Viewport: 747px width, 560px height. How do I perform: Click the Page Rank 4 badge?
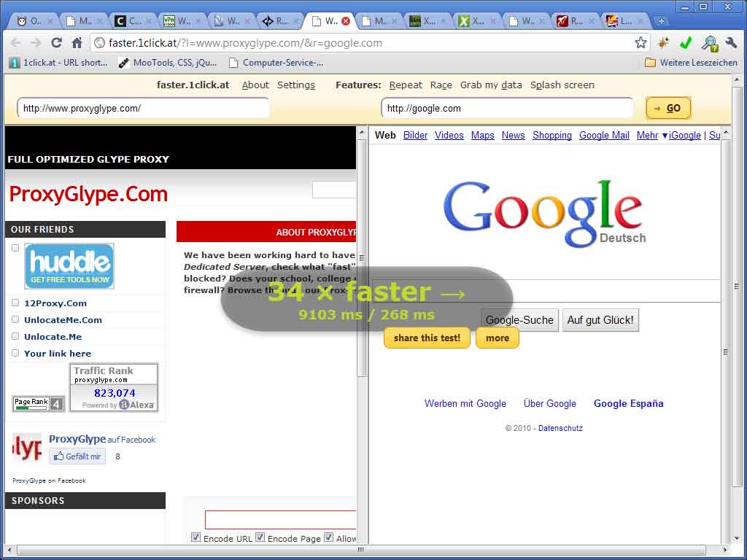[x=38, y=404]
